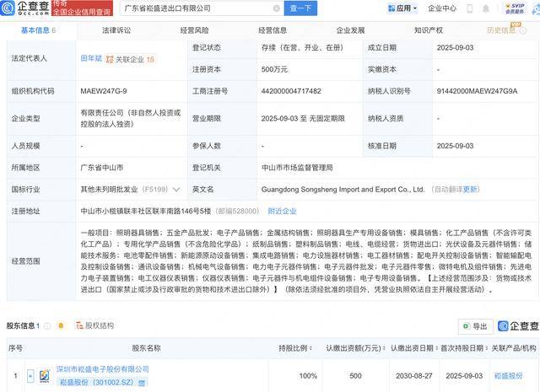Click the 核准日期 value 2025-09-03
Viewport: 540px width, 392px height.
455,146
